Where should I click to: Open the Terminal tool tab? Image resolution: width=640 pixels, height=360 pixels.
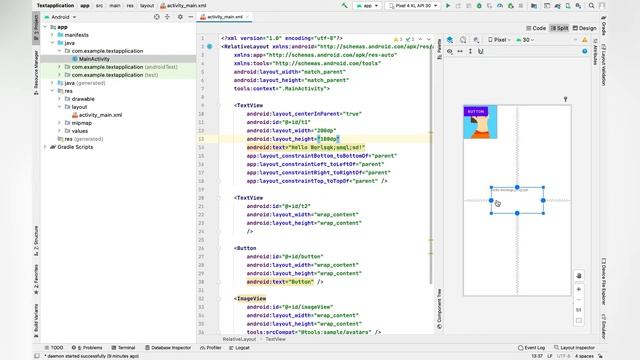[x=123, y=348]
